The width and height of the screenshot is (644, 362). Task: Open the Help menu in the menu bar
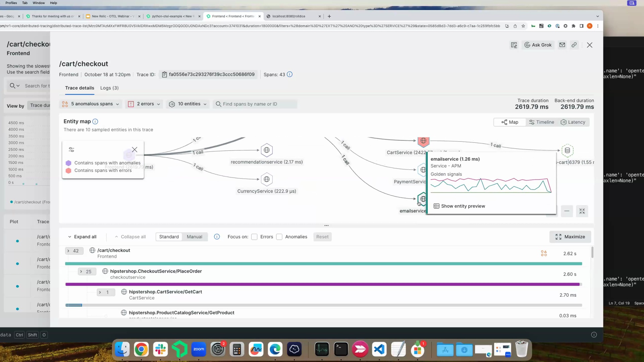(x=53, y=3)
